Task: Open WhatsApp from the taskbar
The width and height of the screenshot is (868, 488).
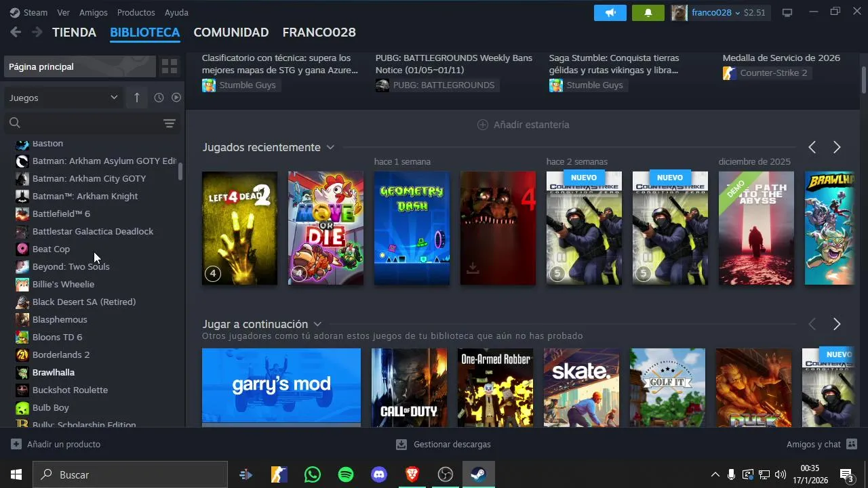Action: (313, 474)
